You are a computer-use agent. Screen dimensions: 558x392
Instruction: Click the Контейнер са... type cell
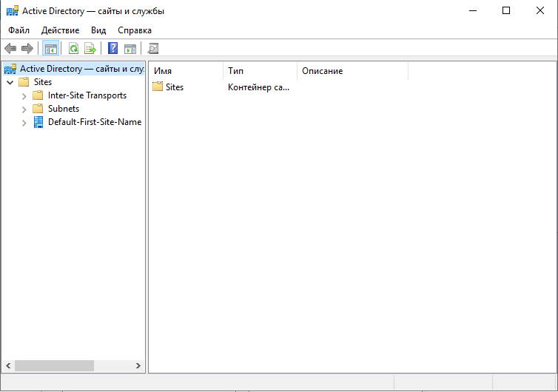point(258,87)
